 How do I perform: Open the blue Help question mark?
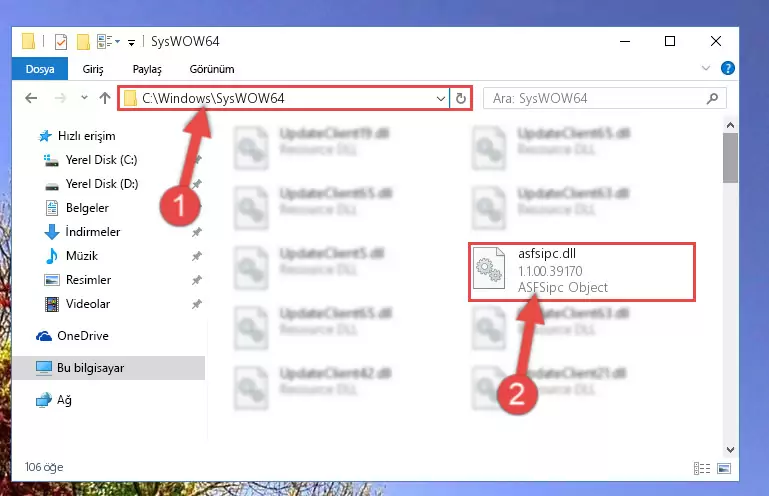click(x=728, y=68)
